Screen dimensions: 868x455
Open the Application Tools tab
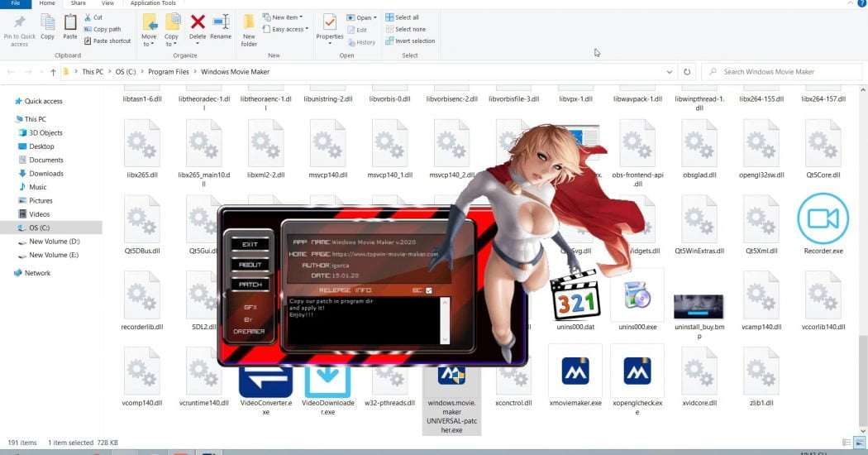[x=153, y=3]
